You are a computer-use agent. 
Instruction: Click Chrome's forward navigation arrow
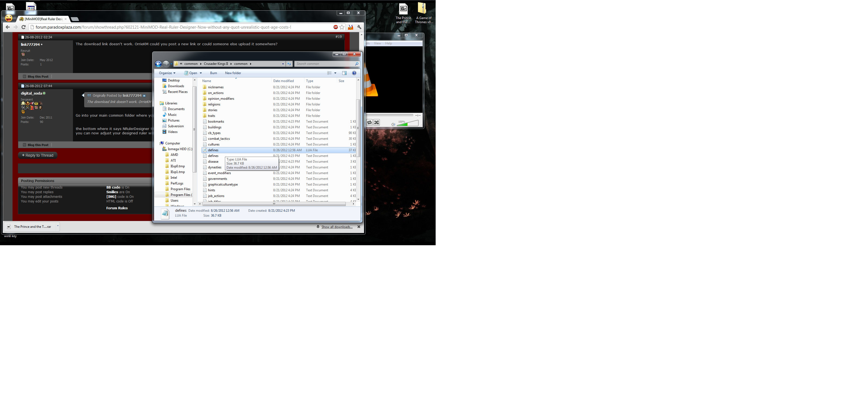coord(16,27)
